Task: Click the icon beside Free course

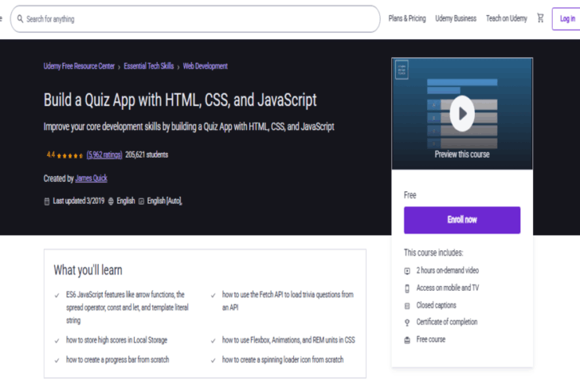Action: click(408, 340)
